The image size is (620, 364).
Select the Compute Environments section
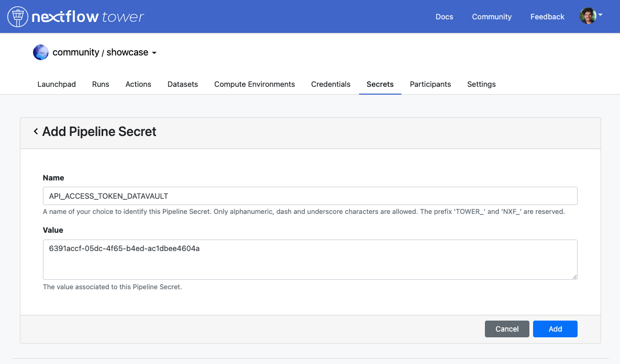254,84
